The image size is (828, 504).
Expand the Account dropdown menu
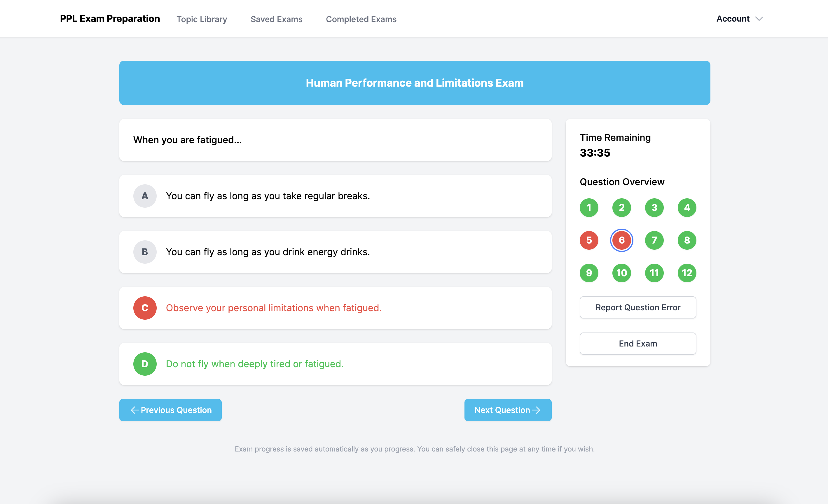click(733, 19)
